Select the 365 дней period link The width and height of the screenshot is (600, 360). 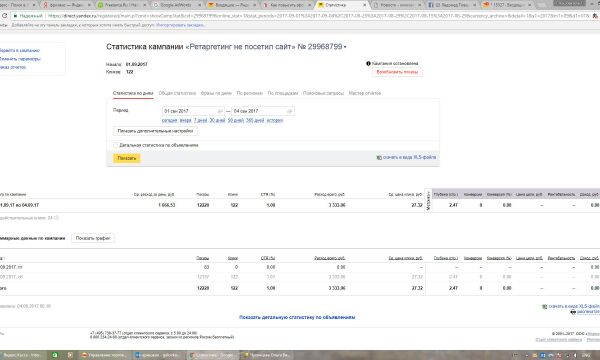tap(255, 121)
